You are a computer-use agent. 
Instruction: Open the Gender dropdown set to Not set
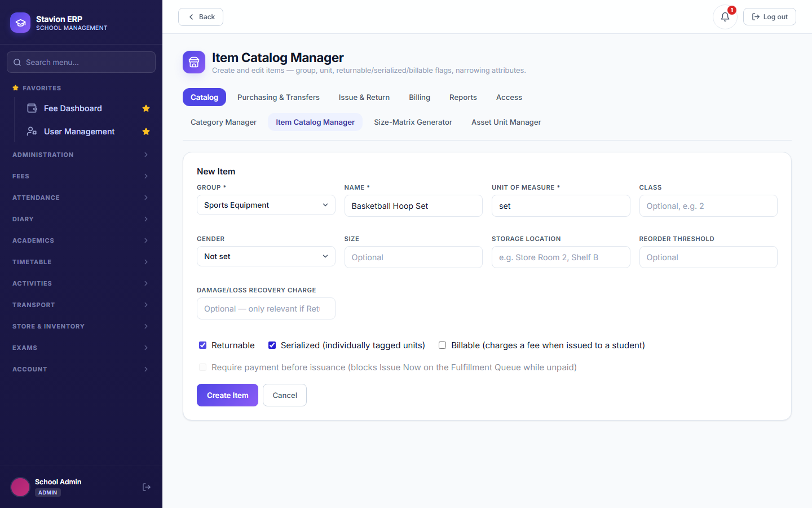click(266, 256)
